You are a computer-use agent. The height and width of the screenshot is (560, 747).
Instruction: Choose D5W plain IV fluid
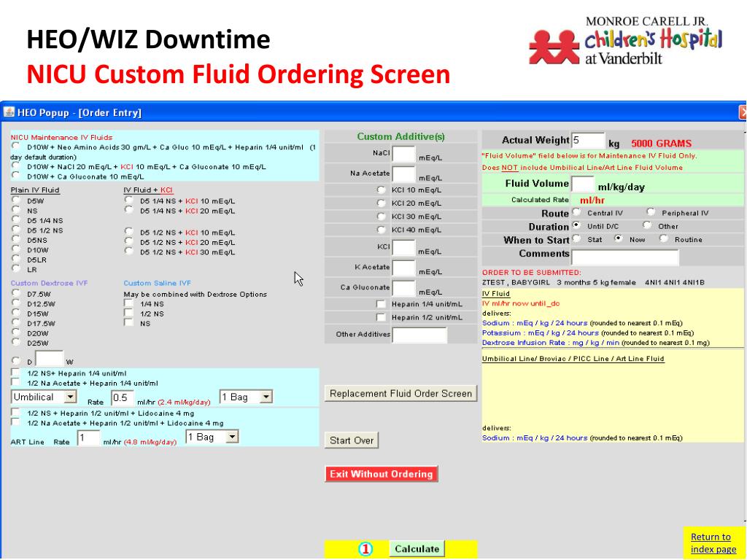(x=16, y=200)
